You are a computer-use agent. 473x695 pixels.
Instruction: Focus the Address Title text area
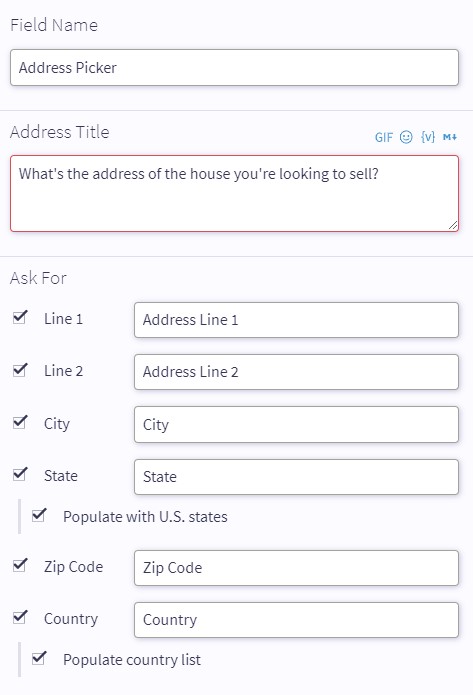[234, 193]
